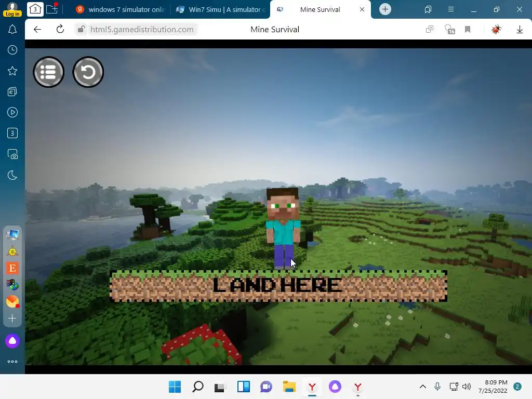The image size is (532, 399).
Task: Click the Mine Survival page title
Action: [x=275, y=30]
